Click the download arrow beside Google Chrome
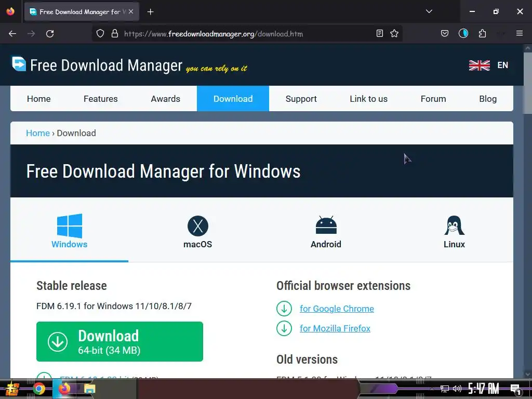This screenshot has height=399, width=532. (x=284, y=309)
